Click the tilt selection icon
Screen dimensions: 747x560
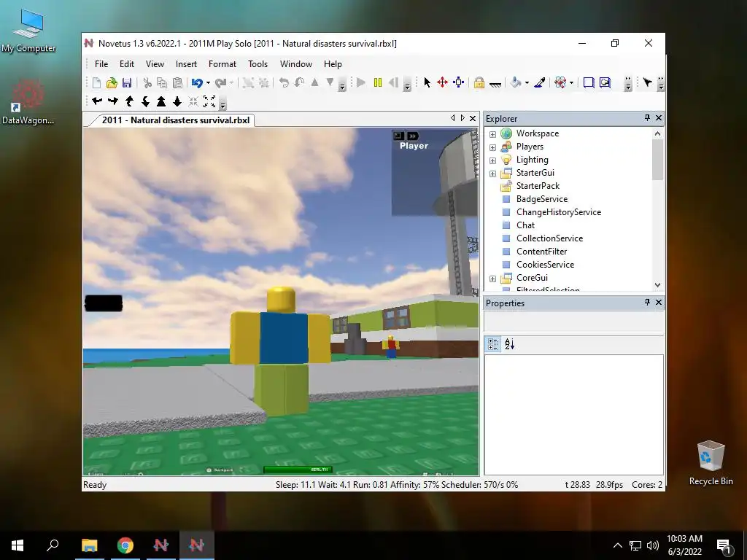tap(299, 83)
